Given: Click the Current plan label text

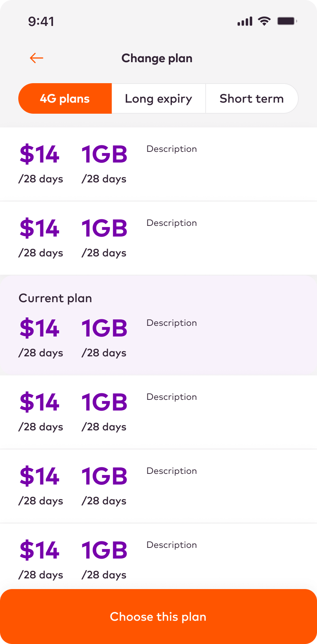Looking at the screenshot, I should 55,298.
